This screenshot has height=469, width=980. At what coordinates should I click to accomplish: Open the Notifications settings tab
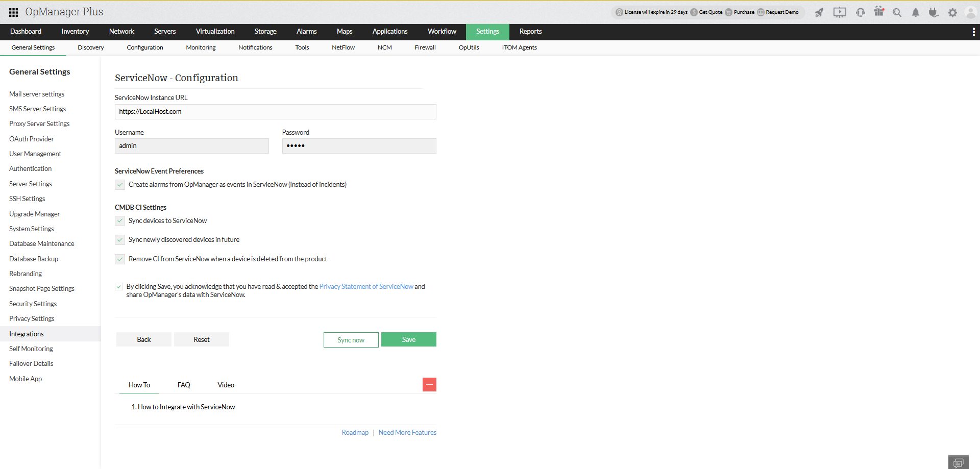click(x=255, y=47)
